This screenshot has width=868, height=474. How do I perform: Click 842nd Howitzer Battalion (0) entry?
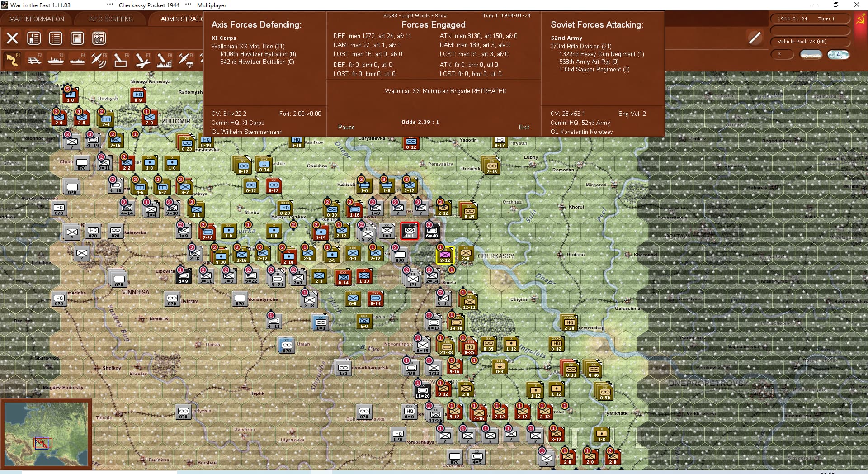point(258,62)
